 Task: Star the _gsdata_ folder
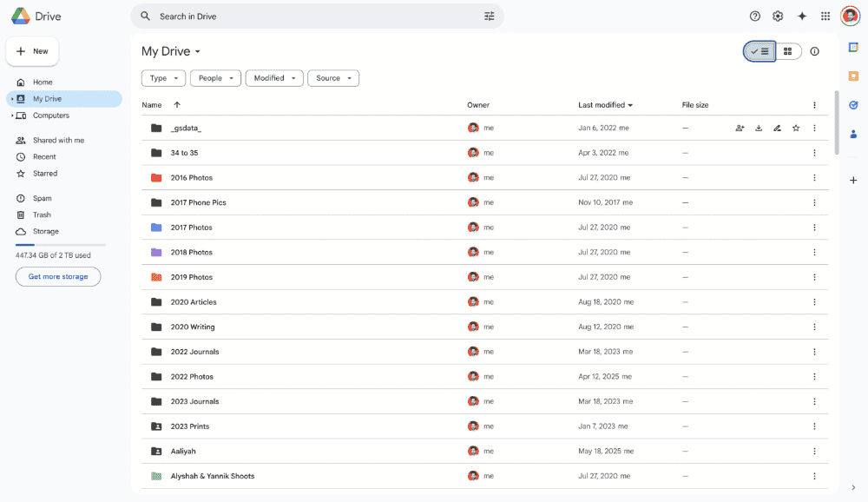pos(795,128)
